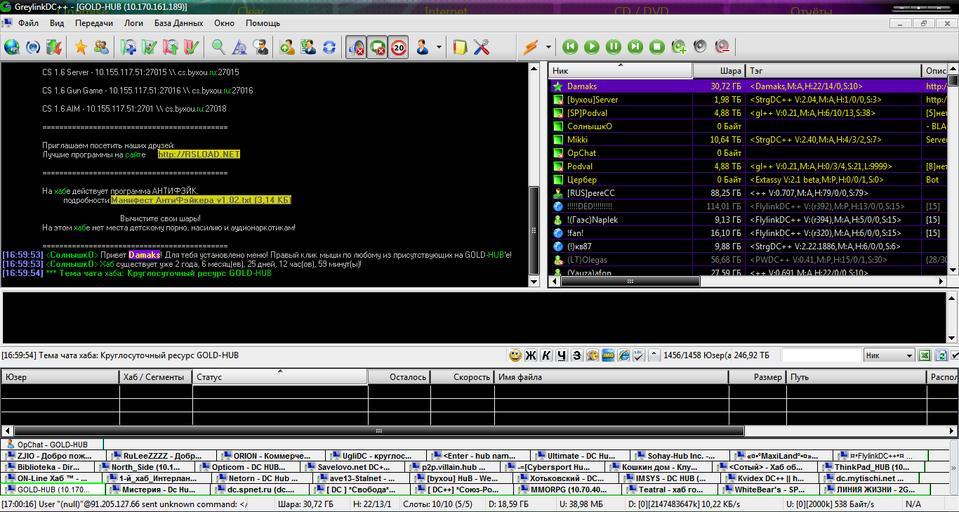The height and width of the screenshot is (512, 959).
Task: Open the Ник filter dropdown
Action: click(x=888, y=355)
